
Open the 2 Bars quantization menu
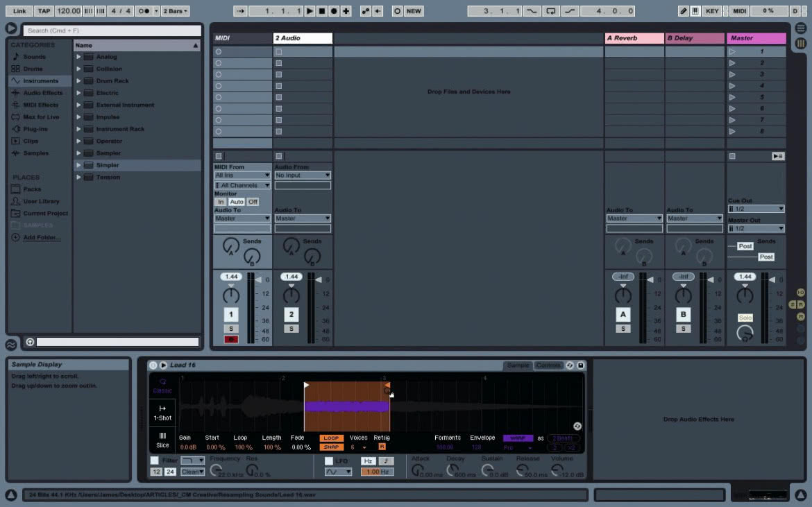tap(176, 11)
